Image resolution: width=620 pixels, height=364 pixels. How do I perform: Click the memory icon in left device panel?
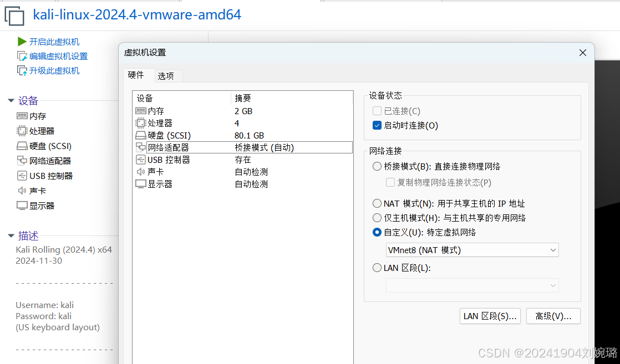pyautogui.click(x=22, y=116)
